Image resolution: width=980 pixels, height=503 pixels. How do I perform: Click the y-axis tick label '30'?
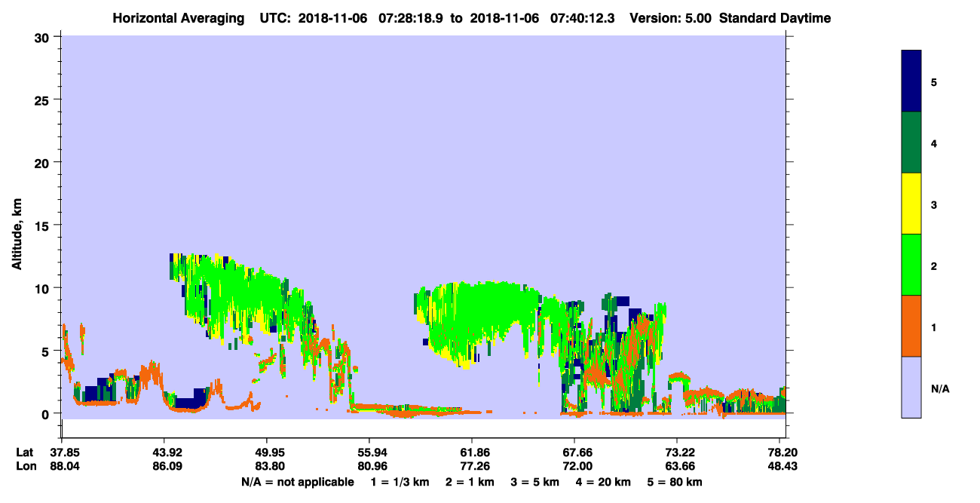(44, 37)
